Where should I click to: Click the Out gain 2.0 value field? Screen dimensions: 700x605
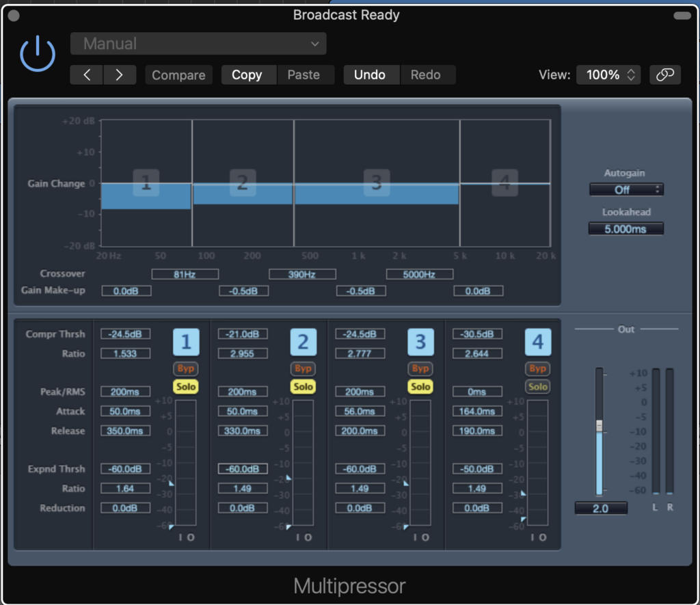(x=601, y=508)
